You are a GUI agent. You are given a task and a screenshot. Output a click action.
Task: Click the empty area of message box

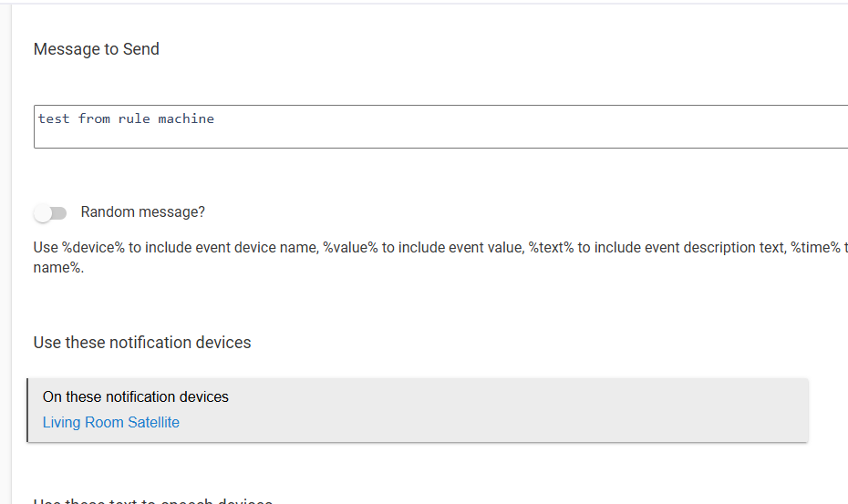click(547, 135)
